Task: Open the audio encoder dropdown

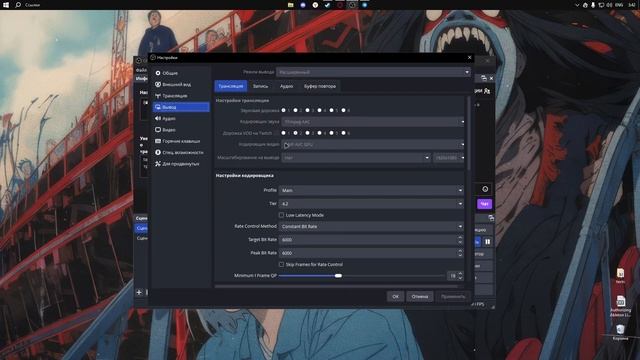Action: 373,122
